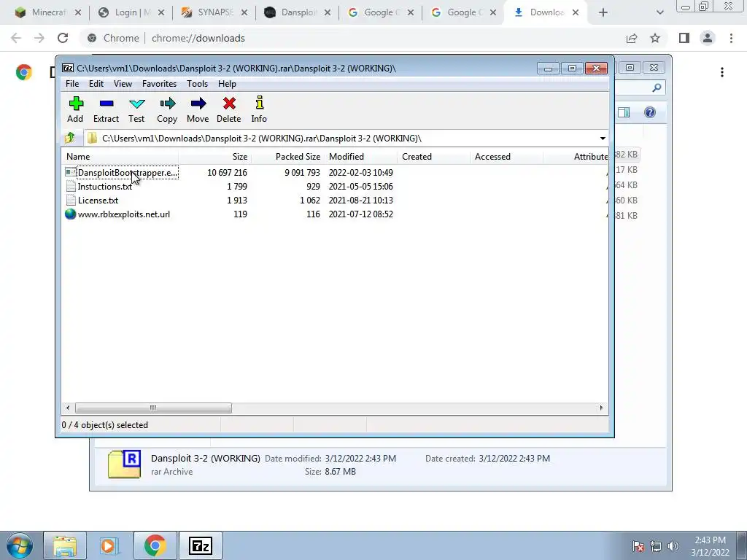747x560 pixels.
Task: Click the Explorer search magnifier icon
Action: pyautogui.click(x=657, y=87)
